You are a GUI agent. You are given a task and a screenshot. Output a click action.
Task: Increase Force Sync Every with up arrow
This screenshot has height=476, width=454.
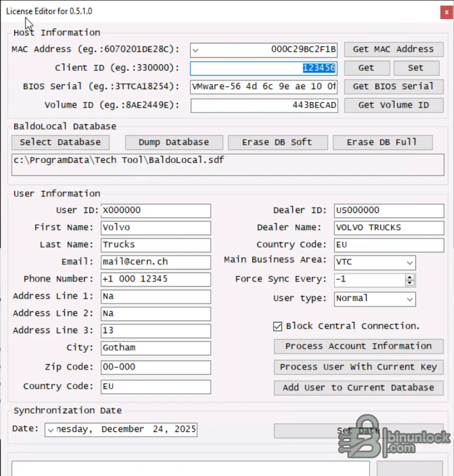(410, 277)
